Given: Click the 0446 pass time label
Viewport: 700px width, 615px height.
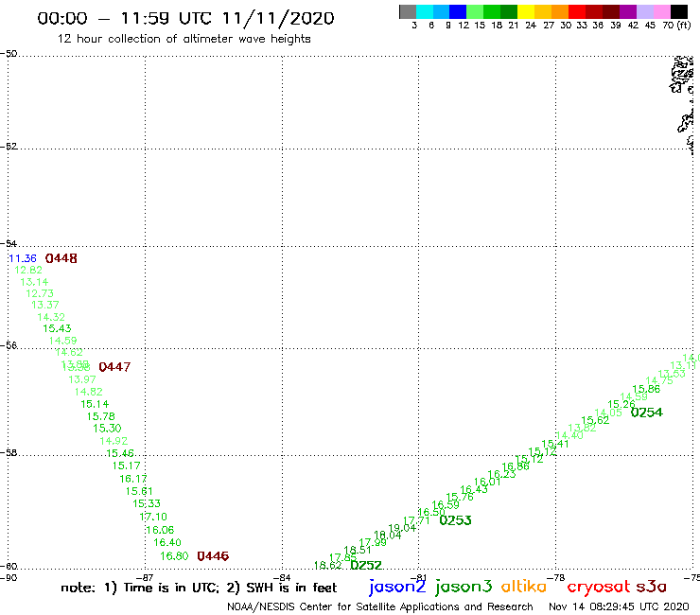Looking at the screenshot, I should point(213,556).
